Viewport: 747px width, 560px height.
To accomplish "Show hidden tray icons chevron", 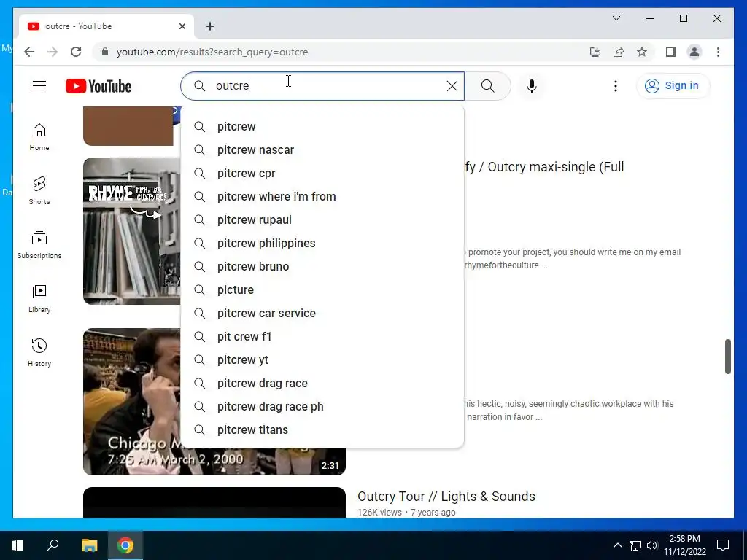I will click(617, 545).
